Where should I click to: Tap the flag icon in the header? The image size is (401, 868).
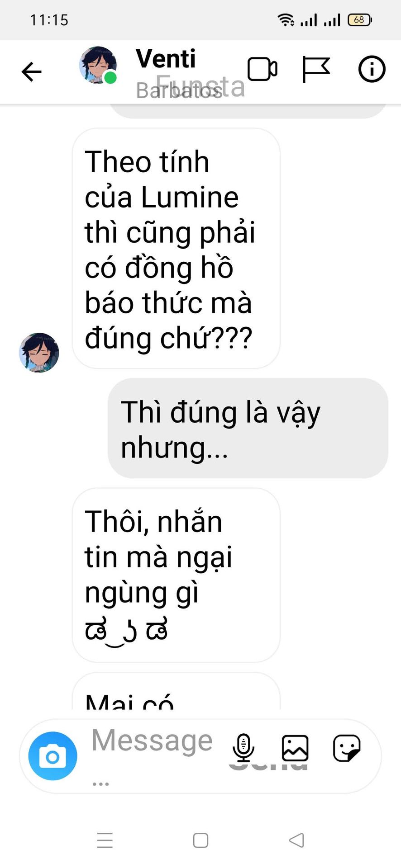click(x=316, y=70)
